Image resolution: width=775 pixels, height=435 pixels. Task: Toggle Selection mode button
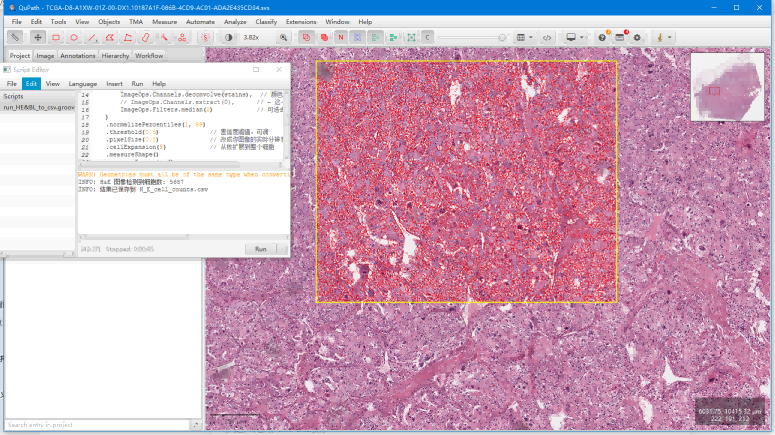[x=205, y=37]
